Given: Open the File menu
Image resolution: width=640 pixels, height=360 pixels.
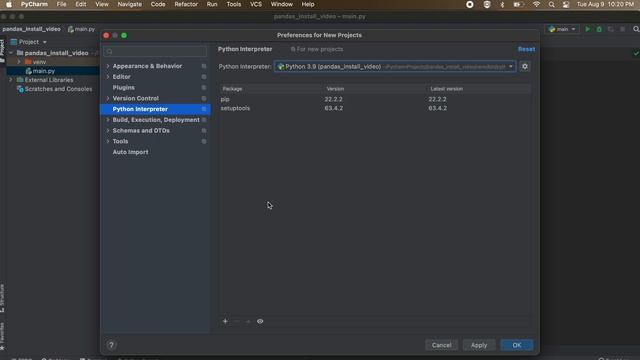Looking at the screenshot, I should click(x=61, y=4).
